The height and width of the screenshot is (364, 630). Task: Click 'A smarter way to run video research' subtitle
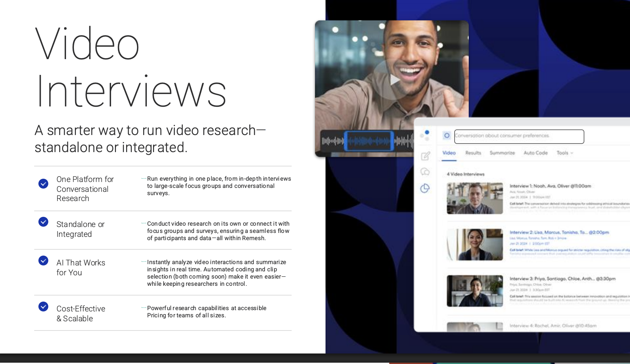coord(150,139)
